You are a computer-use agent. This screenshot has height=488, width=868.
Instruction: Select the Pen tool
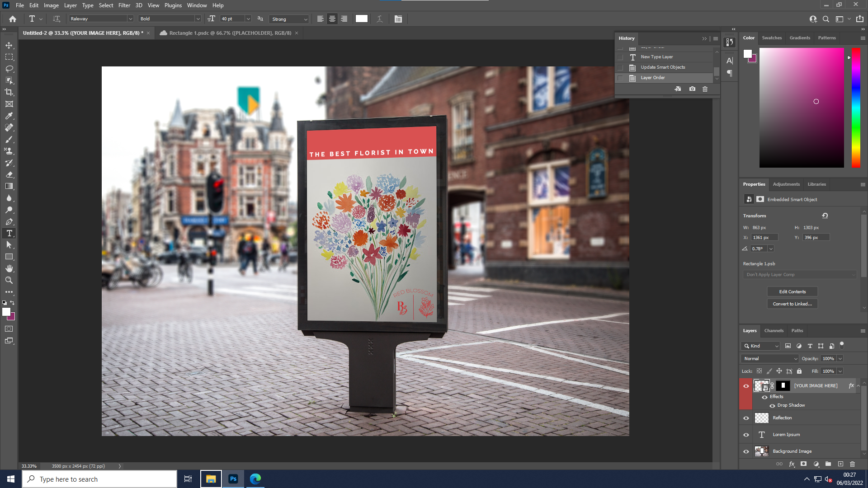(9, 221)
